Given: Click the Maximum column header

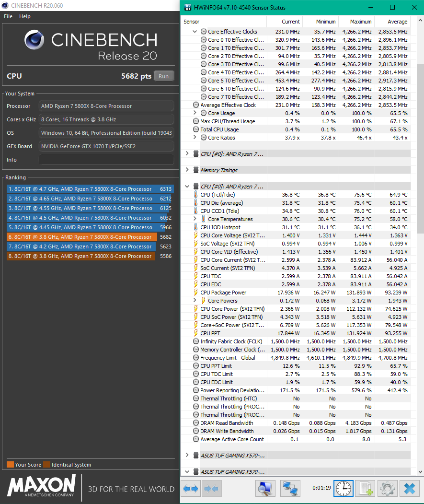Looking at the screenshot, I should (357, 22).
